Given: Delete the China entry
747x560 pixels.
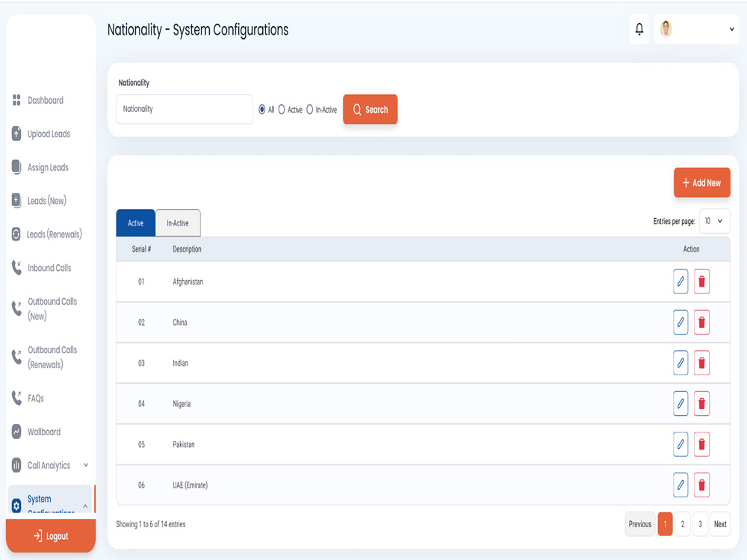Looking at the screenshot, I should [701, 322].
